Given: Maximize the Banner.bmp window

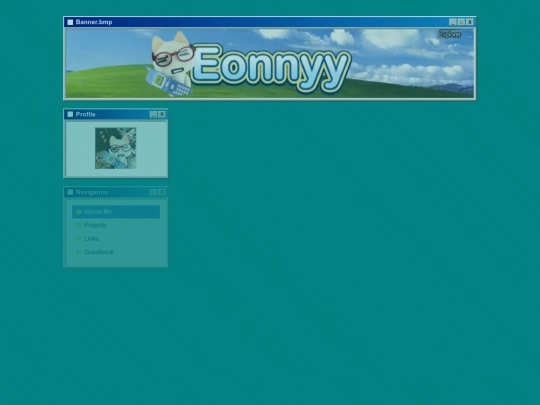Looking at the screenshot, I should (461, 22).
